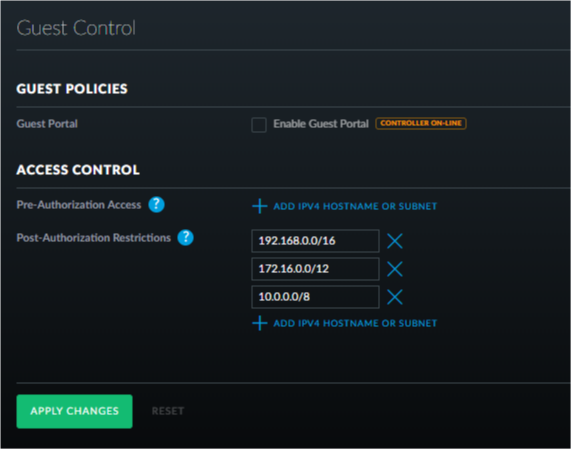Click the Post-Authorization Restrictions label
Image resolution: width=571 pixels, height=449 pixels.
point(94,238)
